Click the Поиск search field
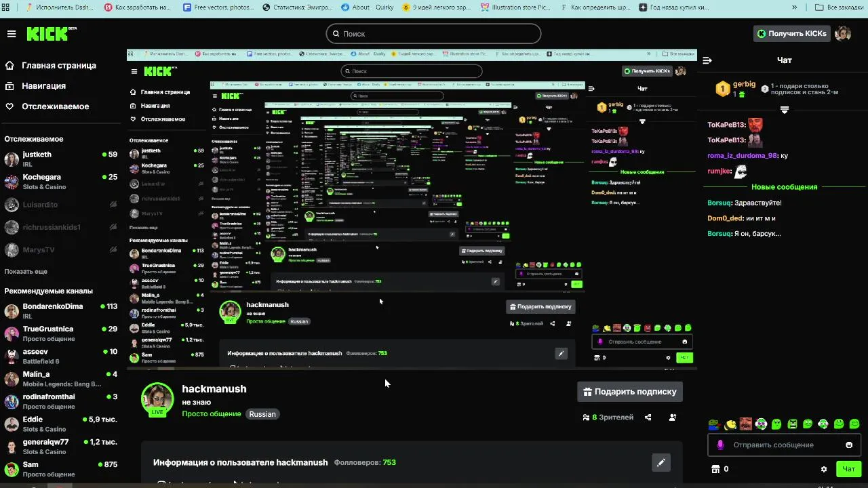Viewport: 868px width, 488px height. click(433, 33)
